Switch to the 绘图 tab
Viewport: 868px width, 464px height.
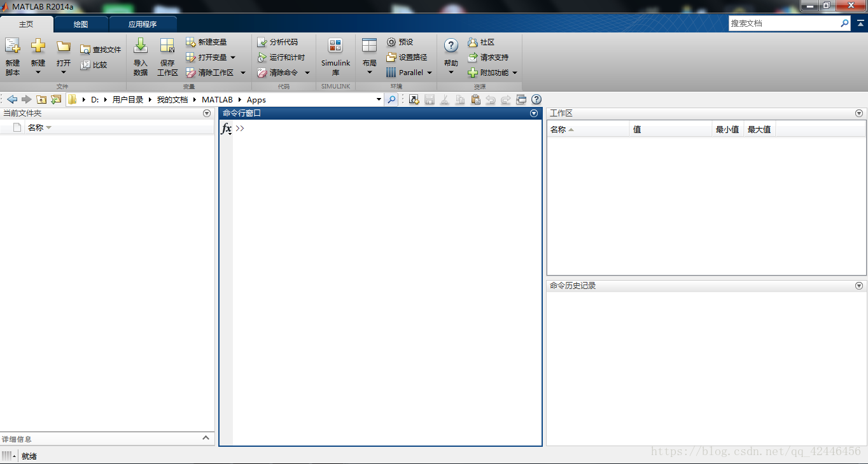(81, 24)
